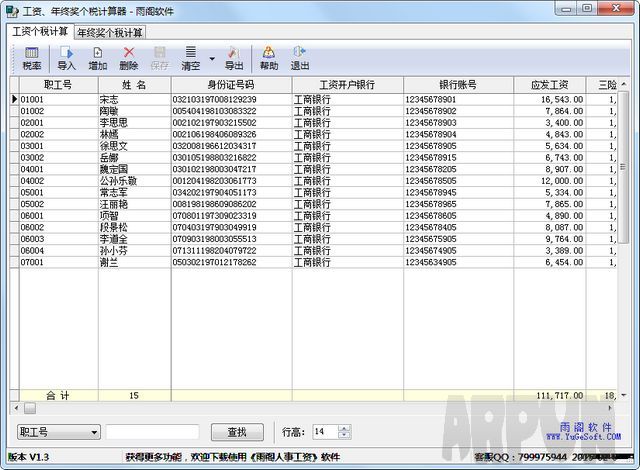
Task: Expand the 清空 dropdown arrow
Action: pyautogui.click(x=211, y=58)
